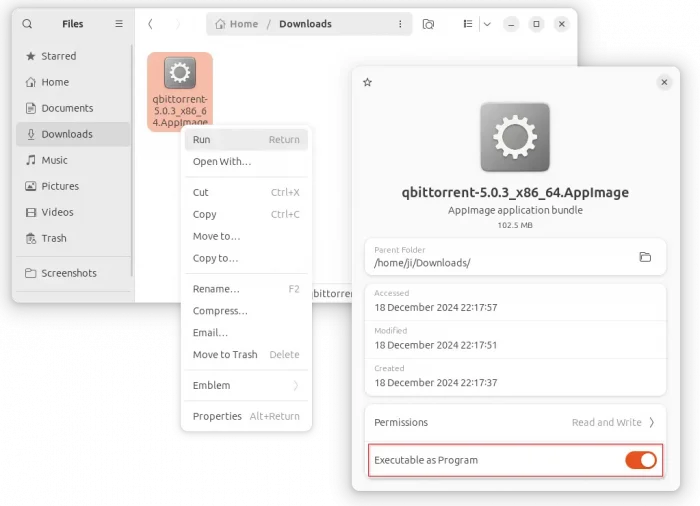
Task: Choose Rename… from the context menu
Action: (x=246, y=289)
